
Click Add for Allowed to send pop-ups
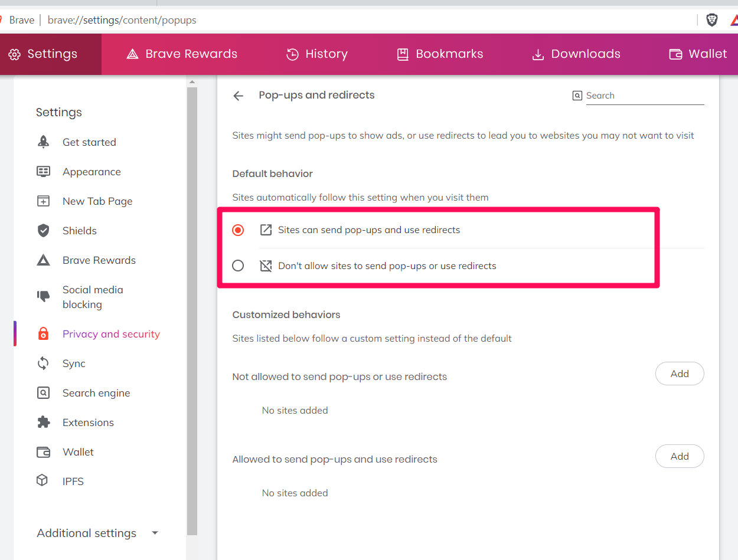680,456
